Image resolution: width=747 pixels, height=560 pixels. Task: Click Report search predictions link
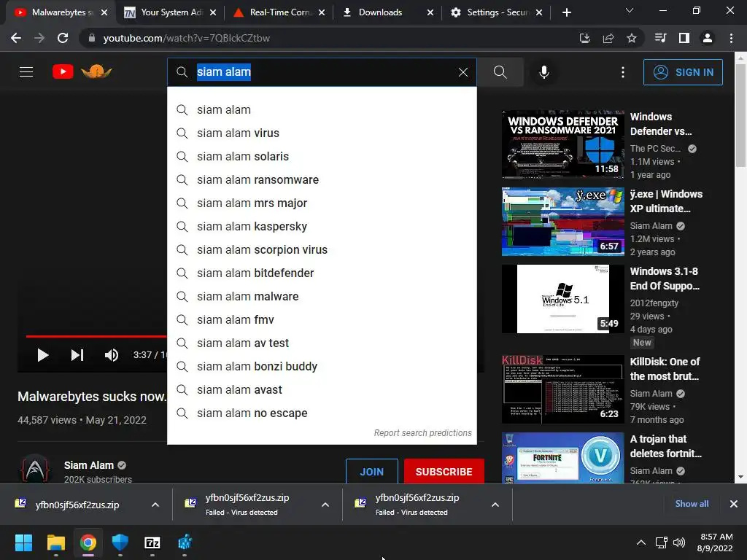point(422,433)
